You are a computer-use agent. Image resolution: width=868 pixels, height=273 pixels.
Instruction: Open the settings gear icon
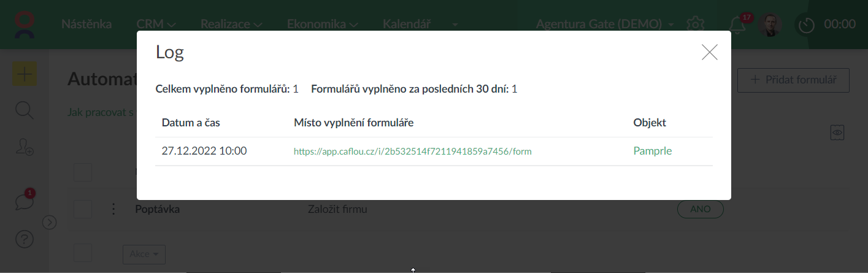pos(695,25)
